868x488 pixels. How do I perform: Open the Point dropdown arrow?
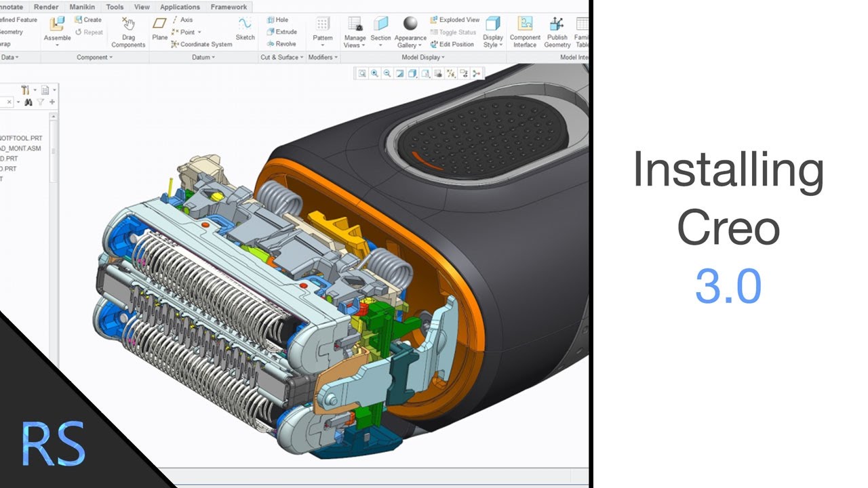click(199, 33)
